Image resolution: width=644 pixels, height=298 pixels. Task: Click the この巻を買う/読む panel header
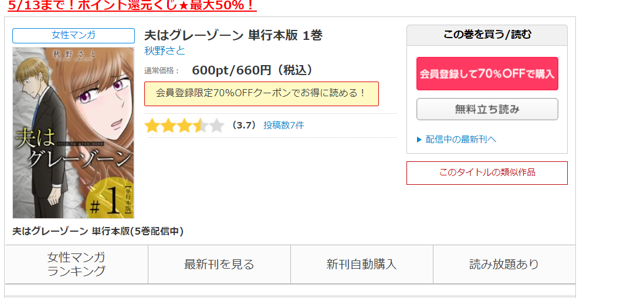[487, 35]
